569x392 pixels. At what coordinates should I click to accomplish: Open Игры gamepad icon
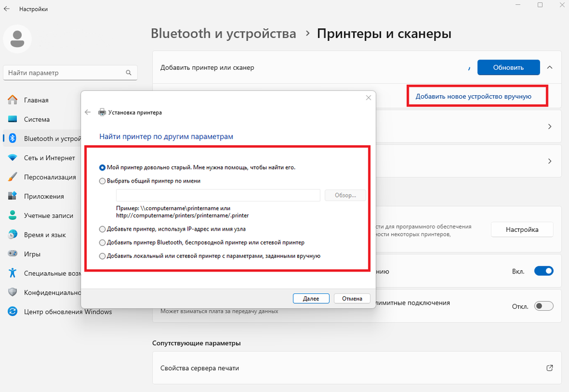pos(13,254)
